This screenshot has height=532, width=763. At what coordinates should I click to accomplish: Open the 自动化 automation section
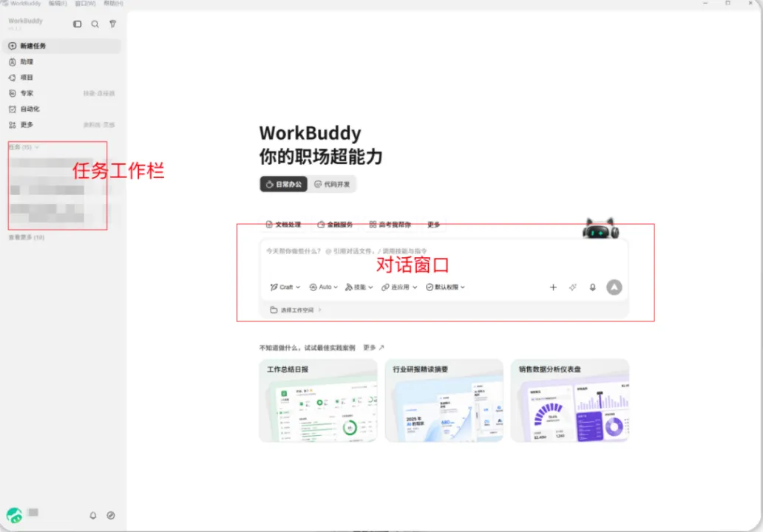click(62, 109)
